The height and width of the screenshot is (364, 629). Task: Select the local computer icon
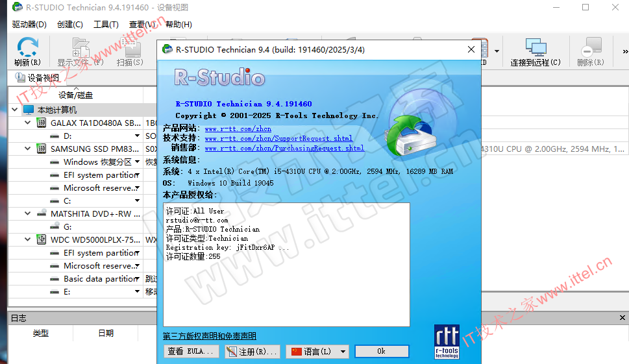point(29,110)
